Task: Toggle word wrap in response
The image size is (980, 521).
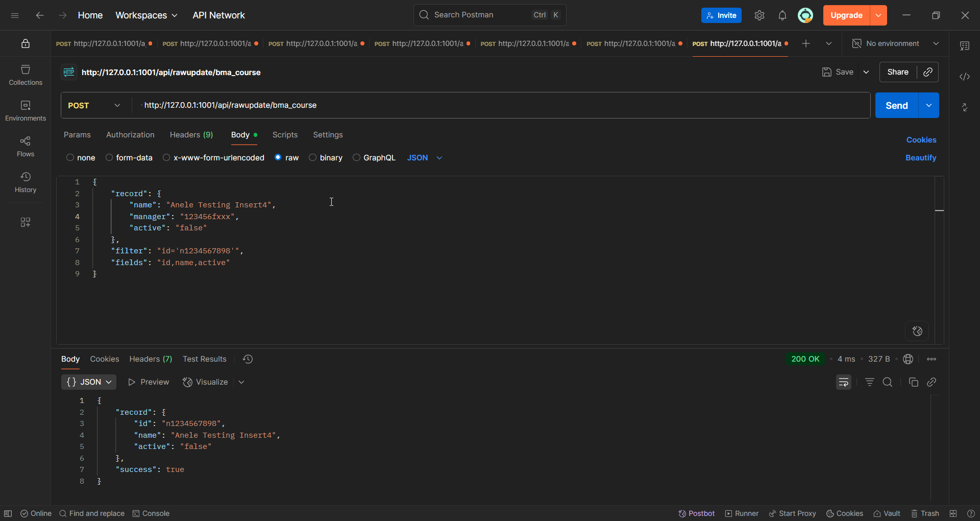Action: click(x=844, y=382)
